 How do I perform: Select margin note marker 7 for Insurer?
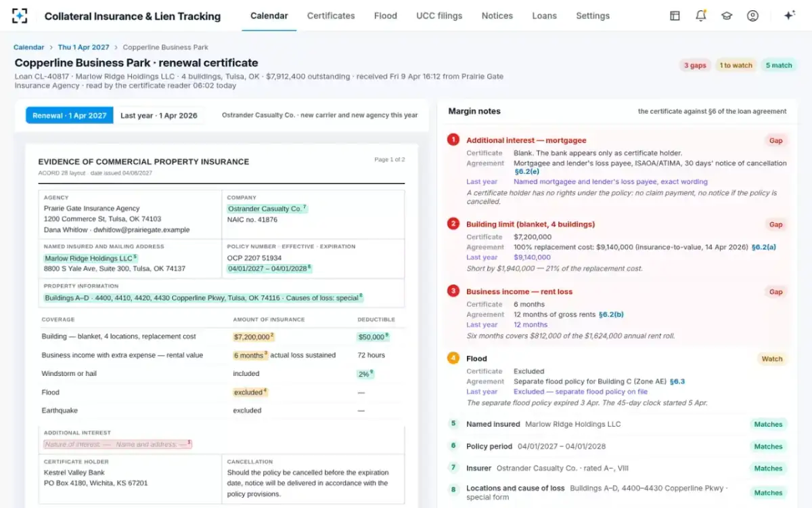point(453,467)
